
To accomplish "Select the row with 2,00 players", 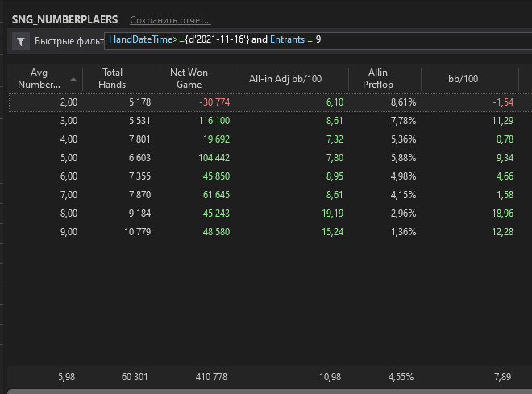I will tap(270, 102).
